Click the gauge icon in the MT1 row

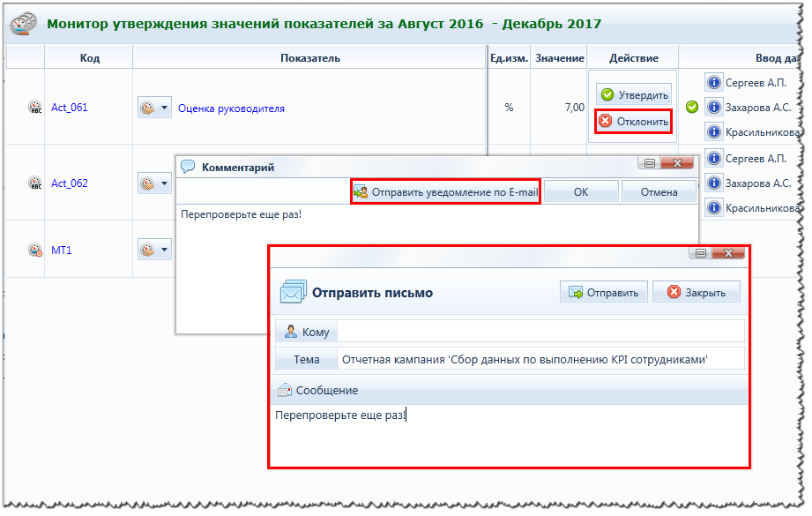pyautogui.click(x=34, y=250)
